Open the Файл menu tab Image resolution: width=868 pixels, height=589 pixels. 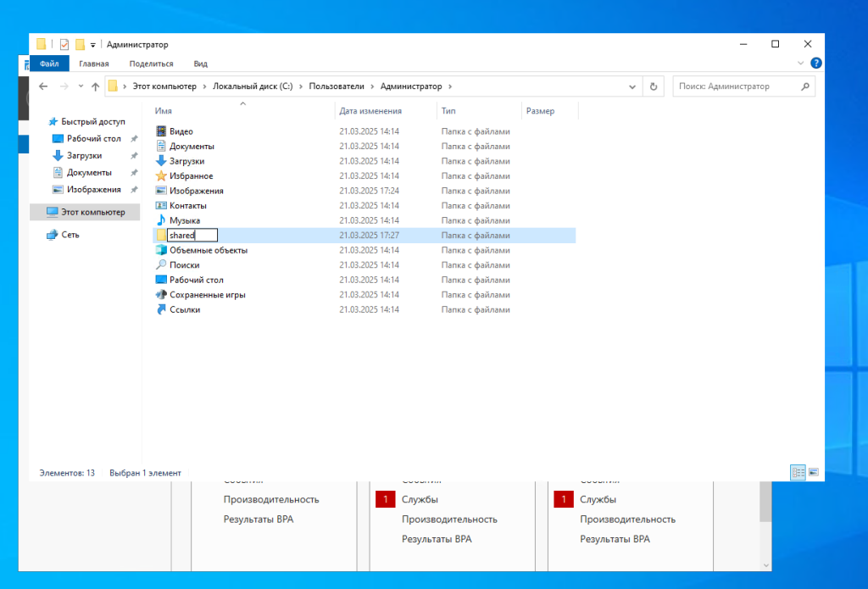pyautogui.click(x=49, y=64)
